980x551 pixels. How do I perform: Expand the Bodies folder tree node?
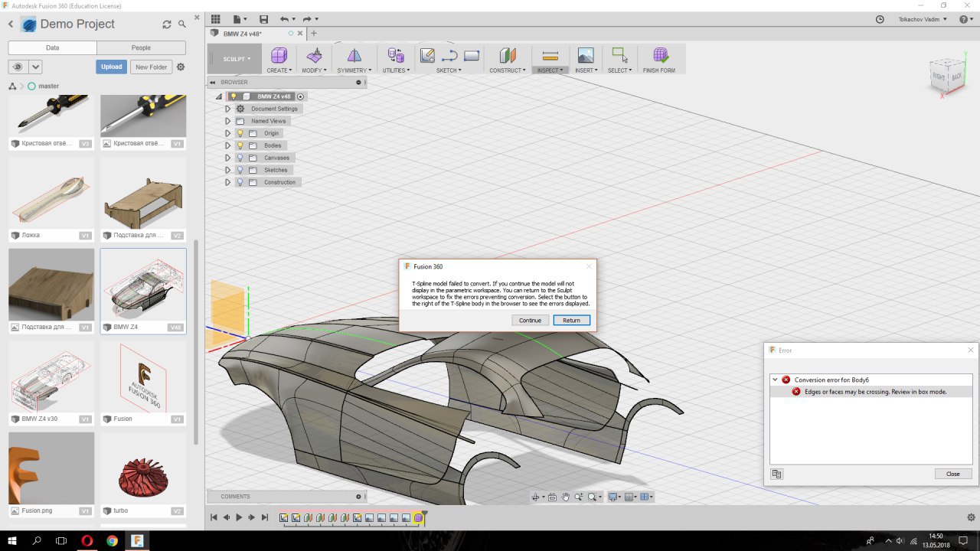(x=227, y=145)
